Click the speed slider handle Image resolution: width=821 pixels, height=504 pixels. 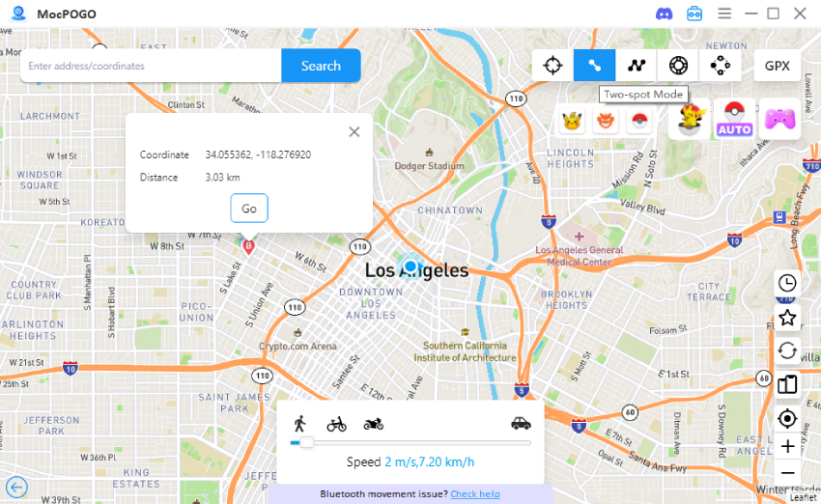click(307, 443)
